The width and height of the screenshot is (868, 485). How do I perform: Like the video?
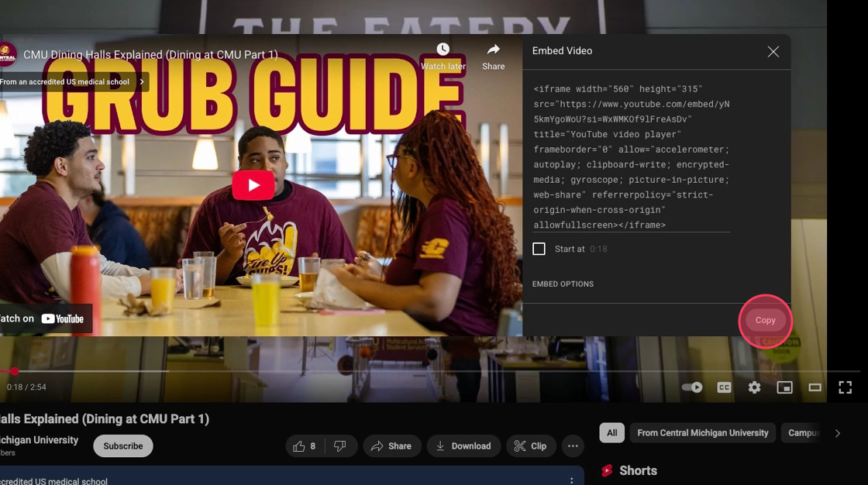click(x=304, y=445)
